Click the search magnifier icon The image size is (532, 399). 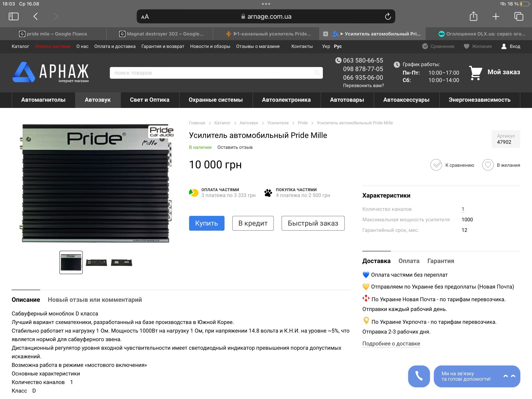tap(317, 73)
